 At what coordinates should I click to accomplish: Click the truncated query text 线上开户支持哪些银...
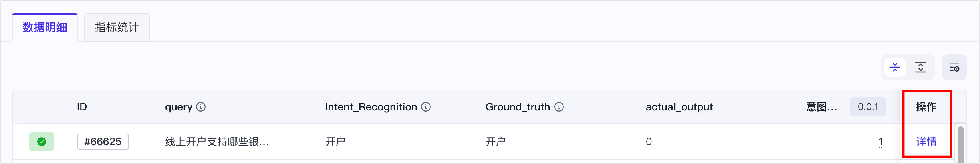coord(217,142)
